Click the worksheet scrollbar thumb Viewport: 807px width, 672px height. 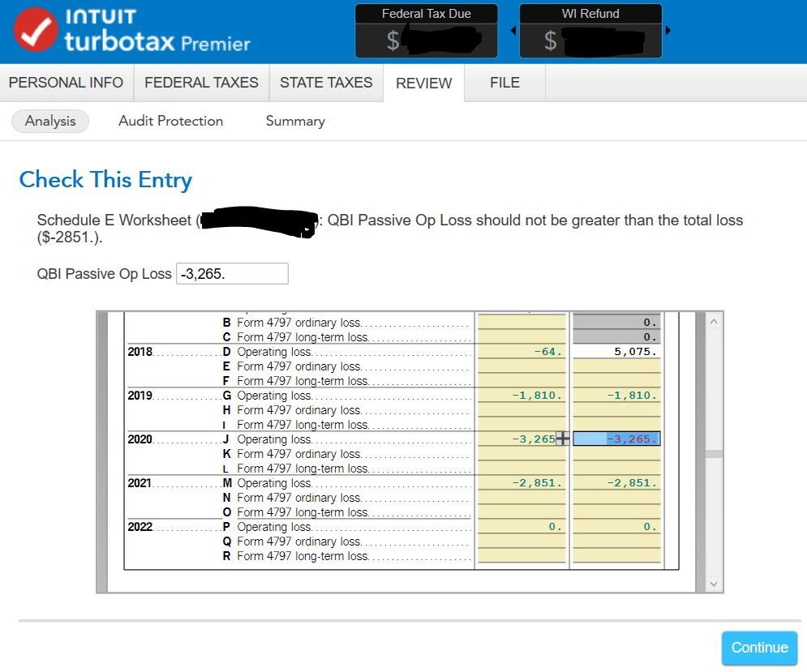pos(714,454)
